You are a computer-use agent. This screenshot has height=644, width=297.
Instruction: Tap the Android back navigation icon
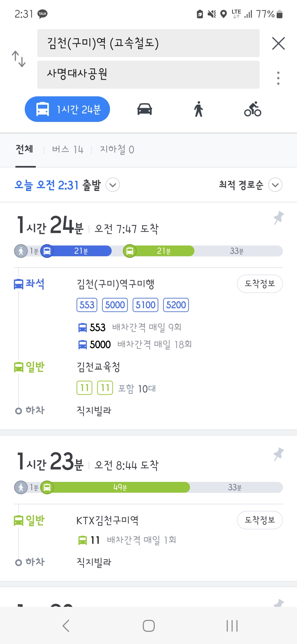[66, 626]
